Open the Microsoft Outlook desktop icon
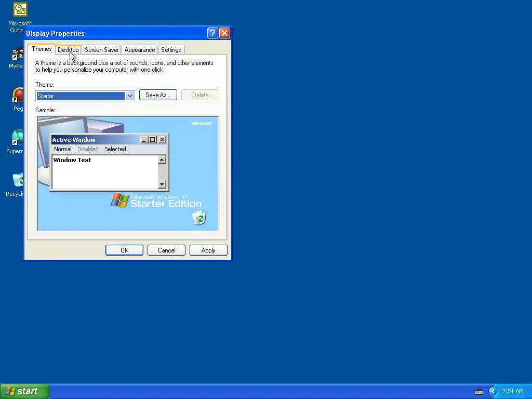The image size is (532, 399). tap(20, 9)
